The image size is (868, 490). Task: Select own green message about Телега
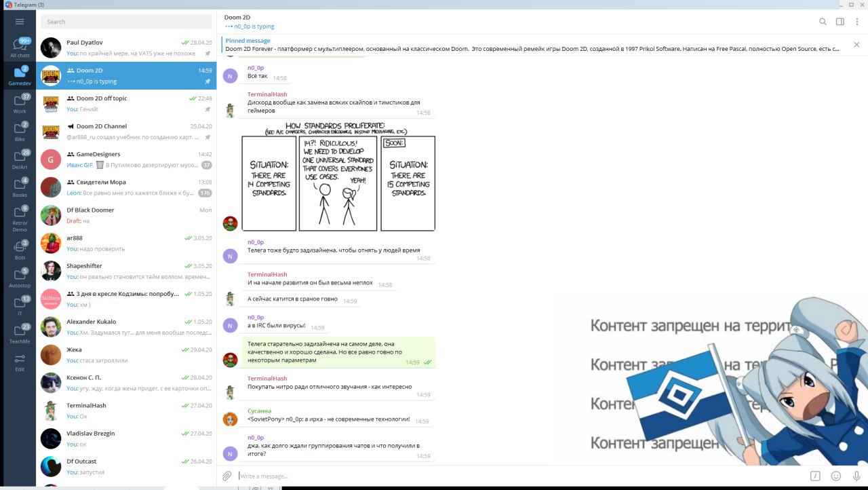[338, 352]
